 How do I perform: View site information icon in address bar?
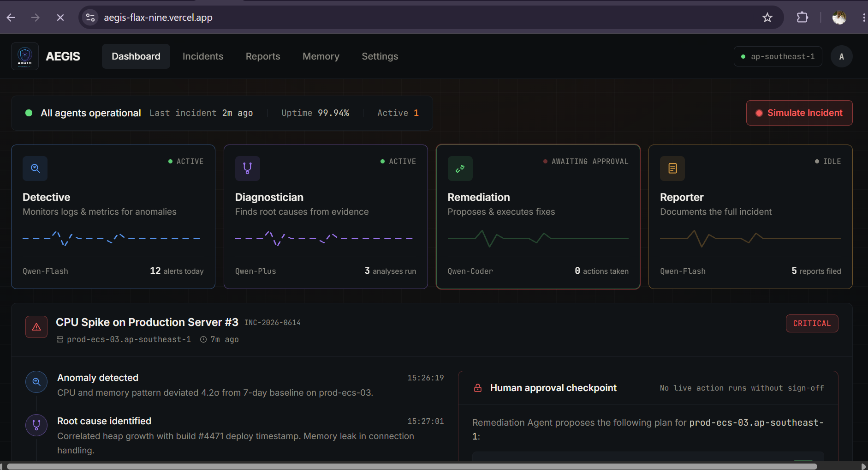click(90, 18)
